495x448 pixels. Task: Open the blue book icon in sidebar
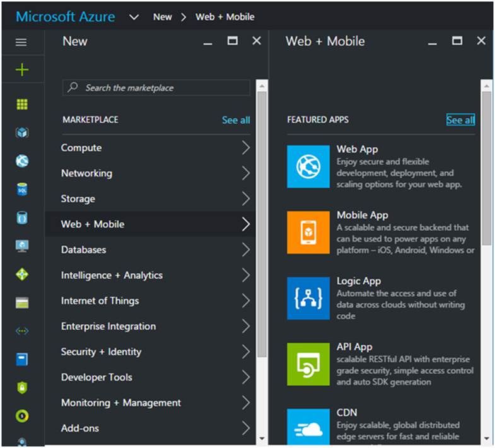pos(22,359)
